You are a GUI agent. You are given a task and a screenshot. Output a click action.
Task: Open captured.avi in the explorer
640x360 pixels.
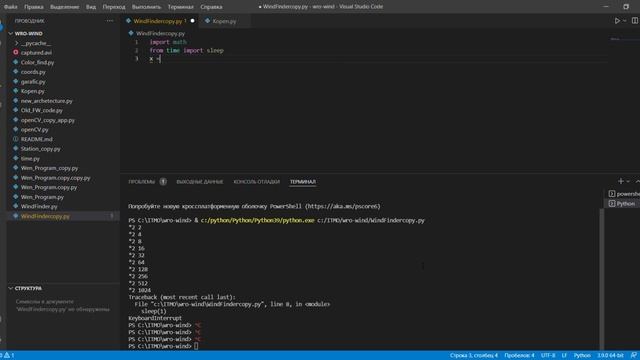[x=36, y=53]
